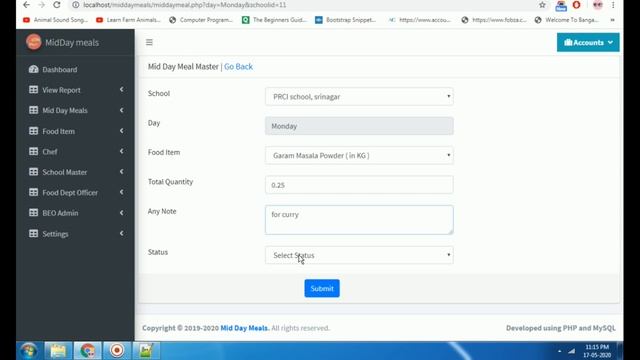Open the Learn Farm Animals bookmark
640x360 pixels.
pos(129,20)
